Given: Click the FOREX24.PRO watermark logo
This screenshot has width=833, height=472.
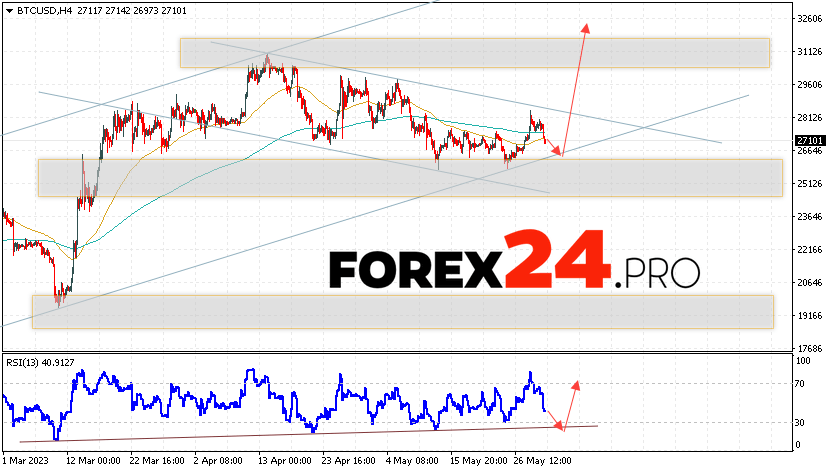Looking at the screenshot, I should click(514, 264).
